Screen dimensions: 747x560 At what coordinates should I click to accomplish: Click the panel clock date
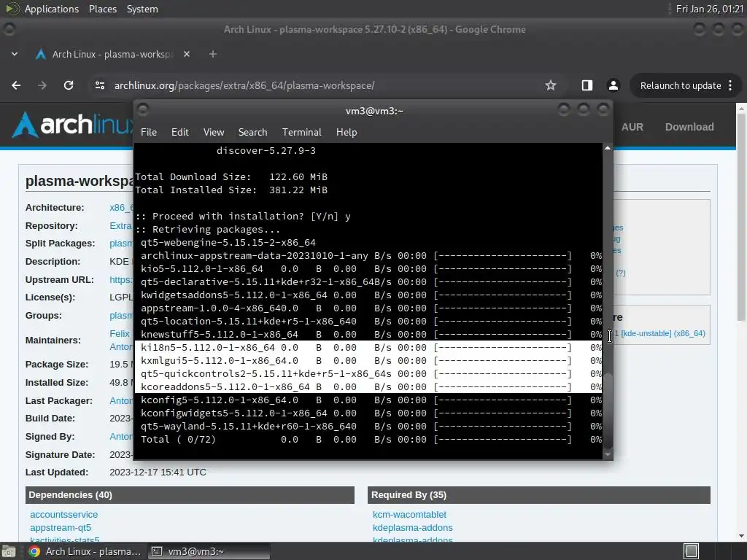pyautogui.click(x=709, y=9)
